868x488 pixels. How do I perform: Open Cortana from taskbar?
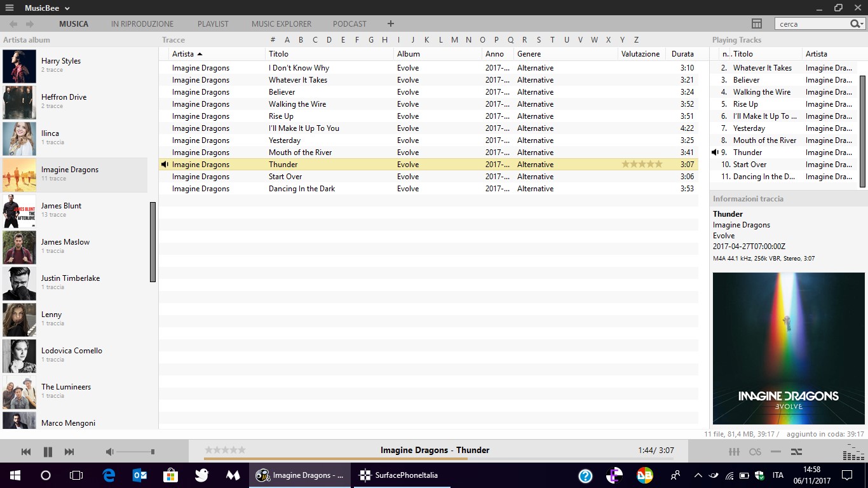(x=45, y=475)
